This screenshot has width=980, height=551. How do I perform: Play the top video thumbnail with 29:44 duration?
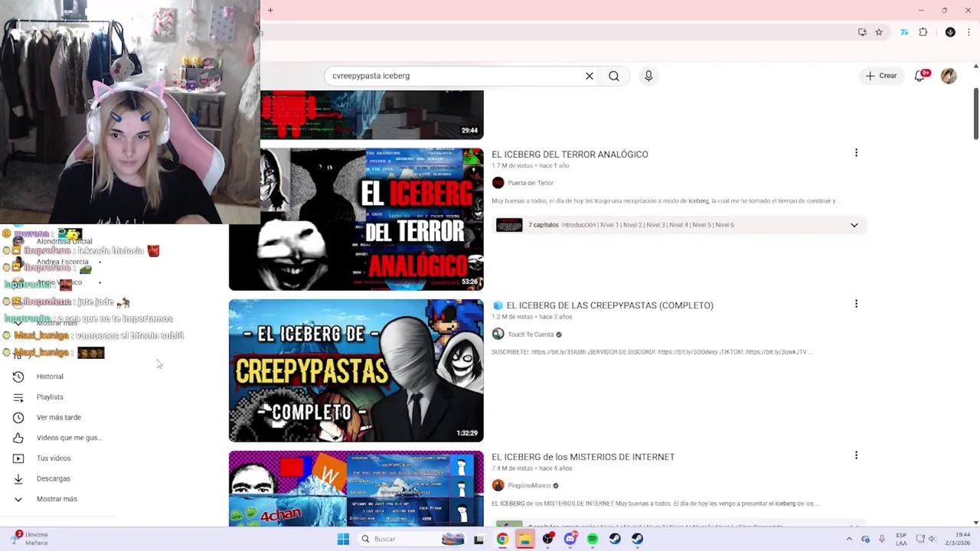(372, 115)
